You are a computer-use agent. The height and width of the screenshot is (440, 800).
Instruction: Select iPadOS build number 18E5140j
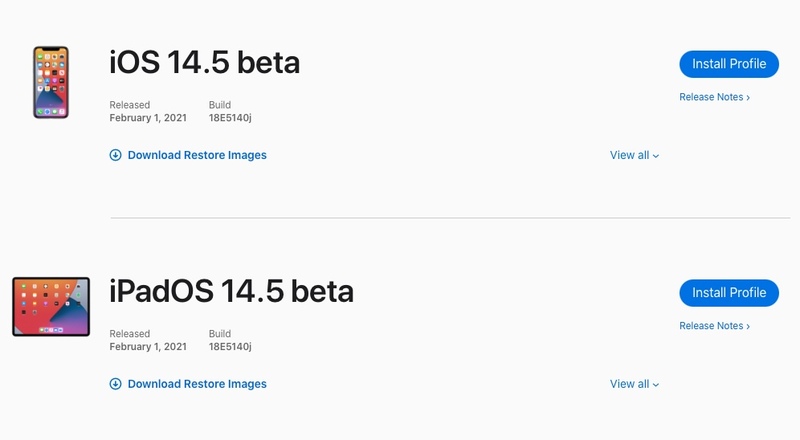point(230,347)
